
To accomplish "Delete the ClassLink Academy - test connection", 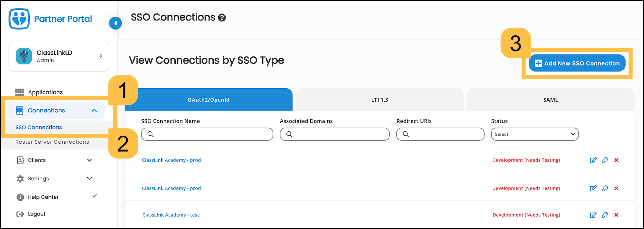I will click(x=616, y=215).
